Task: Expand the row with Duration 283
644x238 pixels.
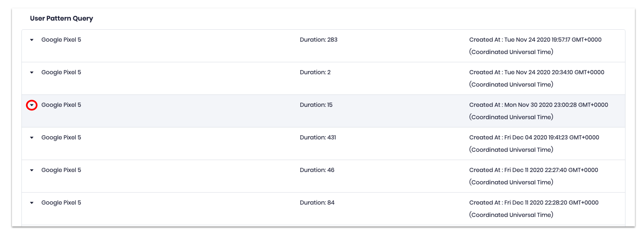Action: tap(32, 40)
